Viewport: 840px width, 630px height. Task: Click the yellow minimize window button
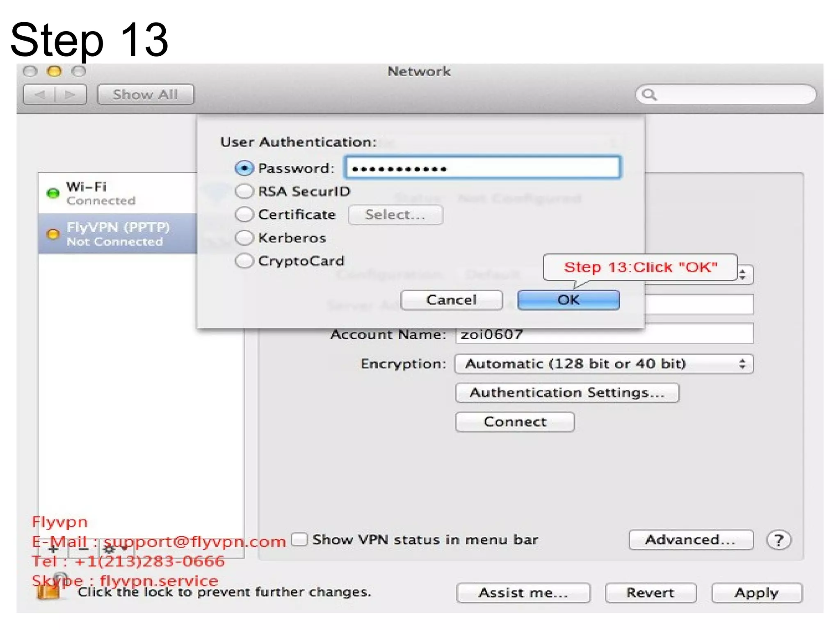[54, 72]
